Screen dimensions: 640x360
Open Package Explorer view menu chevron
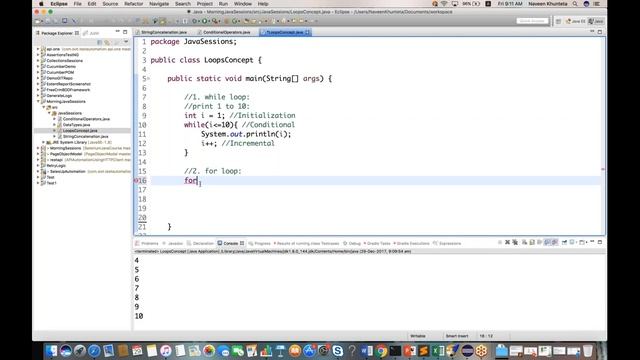coord(126,42)
